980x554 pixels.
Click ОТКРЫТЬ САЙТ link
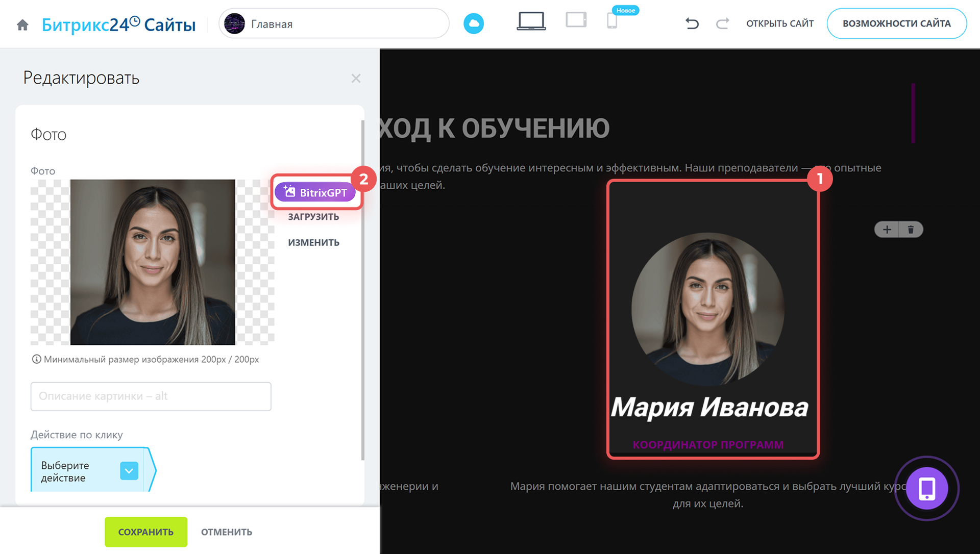[779, 23]
